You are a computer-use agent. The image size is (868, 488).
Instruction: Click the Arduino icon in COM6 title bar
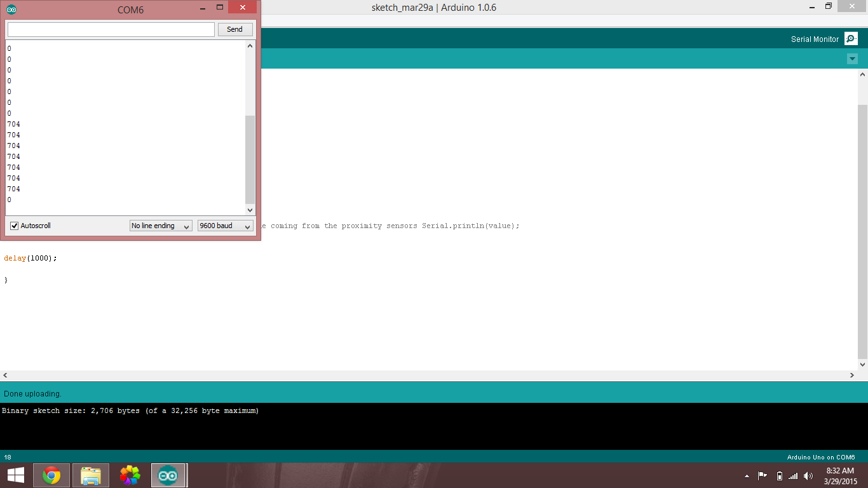click(11, 10)
